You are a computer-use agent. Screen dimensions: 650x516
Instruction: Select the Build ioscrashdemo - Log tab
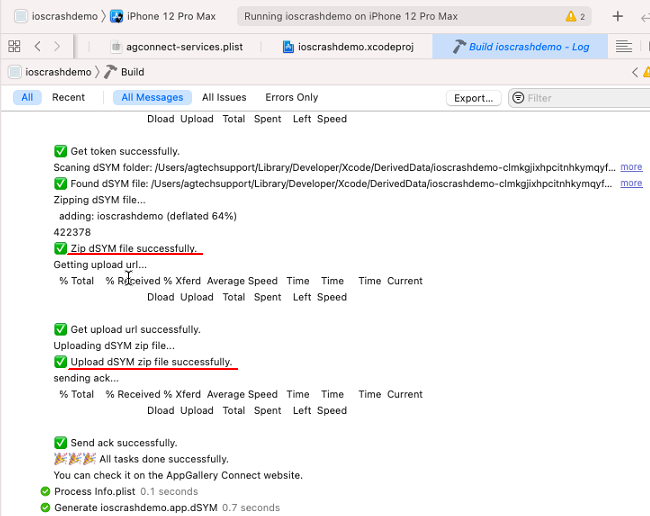520,46
